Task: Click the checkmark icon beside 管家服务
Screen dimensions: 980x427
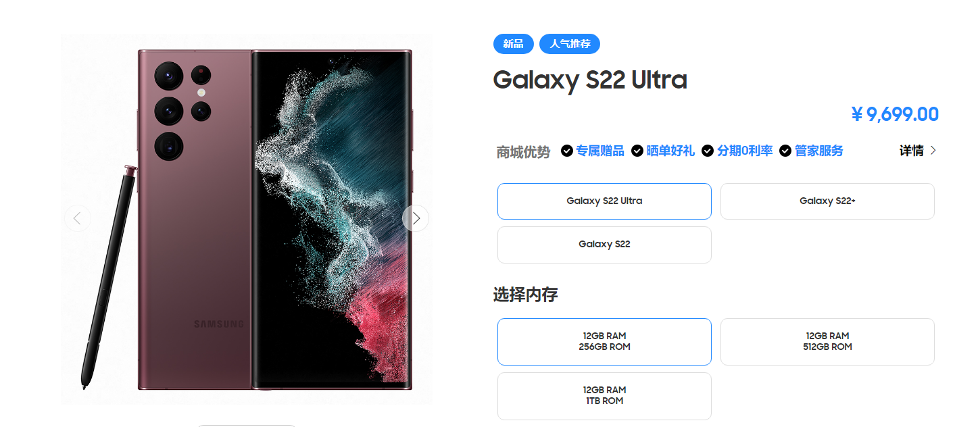Action: [785, 151]
